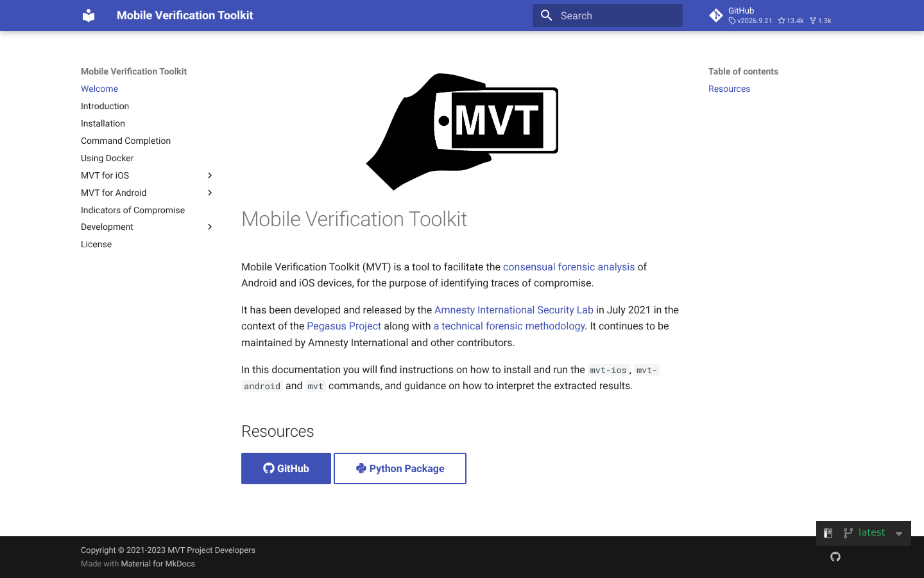The width and height of the screenshot is (924, 578).
Task: Open a technical forensic methodology link
Action: [509, 326]
